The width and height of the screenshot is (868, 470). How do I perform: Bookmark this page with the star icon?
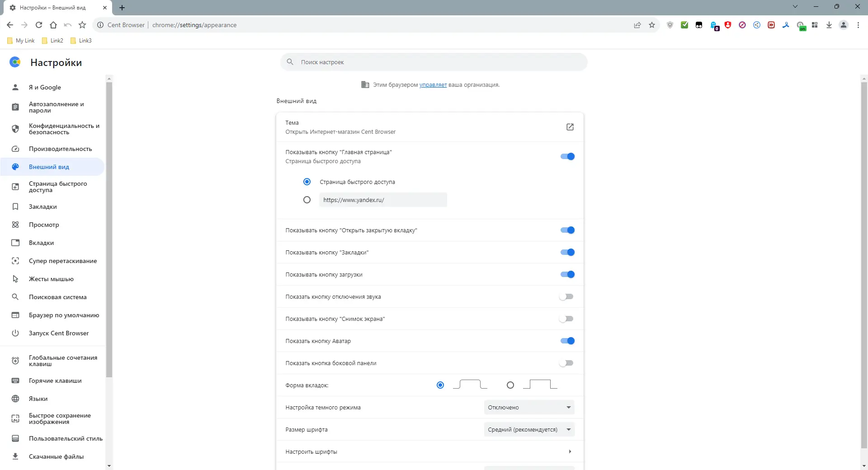click(x=652, y=25)
